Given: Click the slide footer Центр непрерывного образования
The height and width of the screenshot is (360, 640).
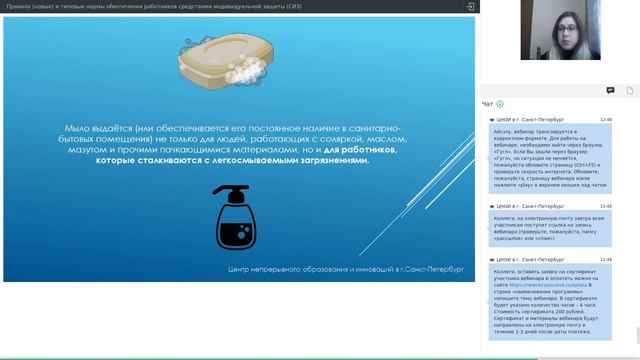Looking at the screenshot, I should [346, 269].
